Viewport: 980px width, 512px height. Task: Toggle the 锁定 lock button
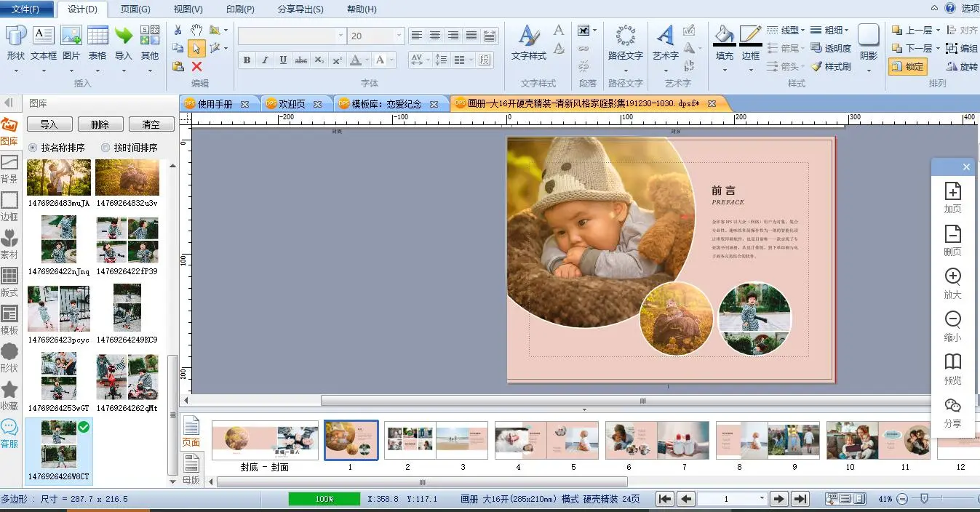907,67
